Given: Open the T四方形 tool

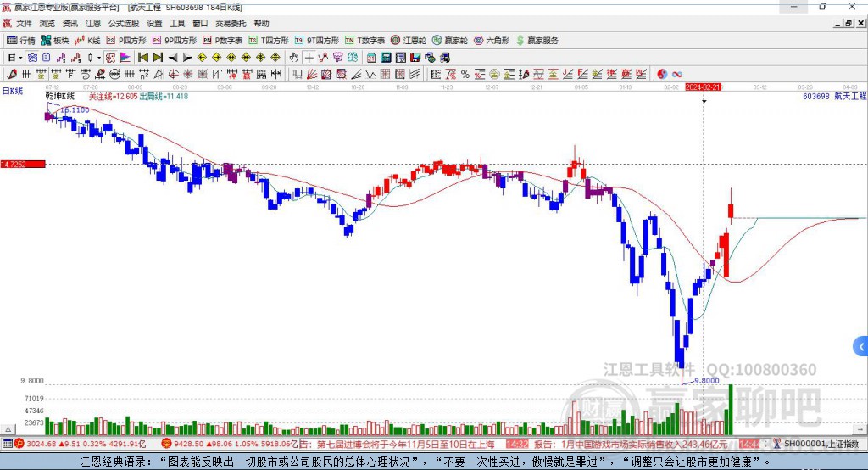Looking at the screenshot, I should 269,41.
